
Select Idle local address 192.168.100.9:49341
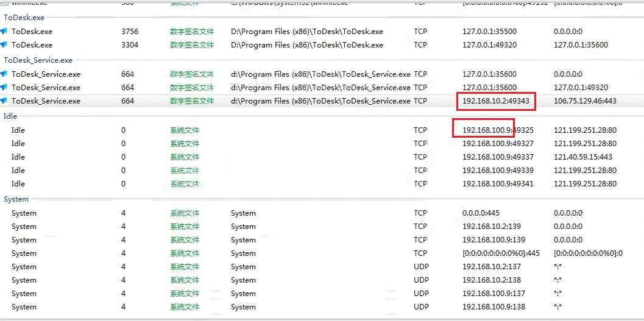[x=498, y=183]
